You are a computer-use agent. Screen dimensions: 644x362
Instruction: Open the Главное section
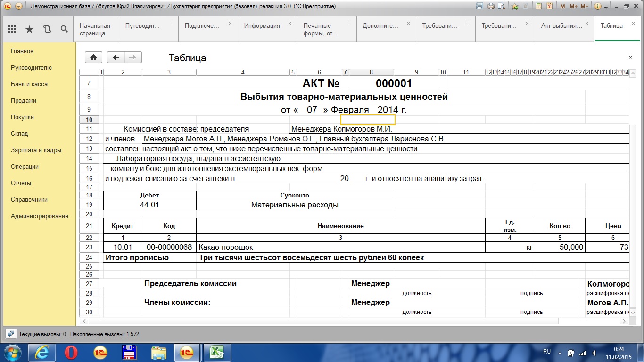(x=22, y=51)
